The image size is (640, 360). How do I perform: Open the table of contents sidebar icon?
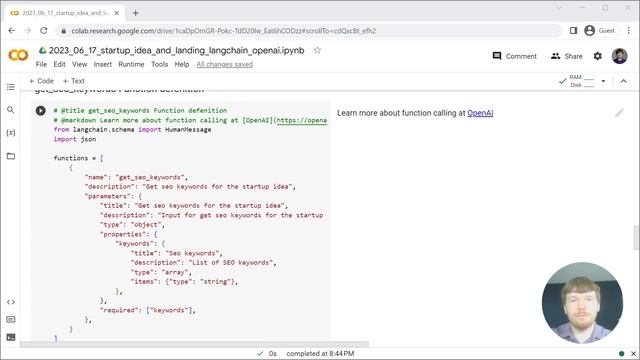click(x=11, y=87)
